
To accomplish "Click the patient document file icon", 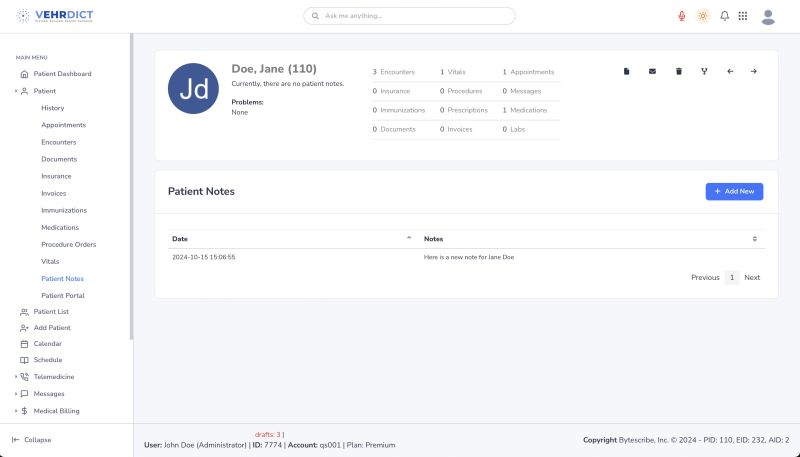I will tap(626, 71).
